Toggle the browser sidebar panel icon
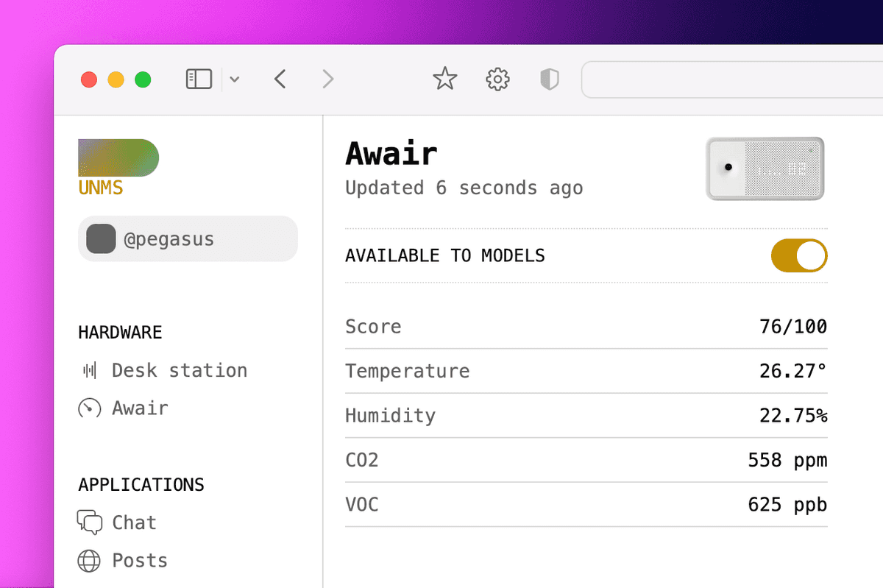The width and height of the screenshot is (883, 588). click(x=199, y=79)
